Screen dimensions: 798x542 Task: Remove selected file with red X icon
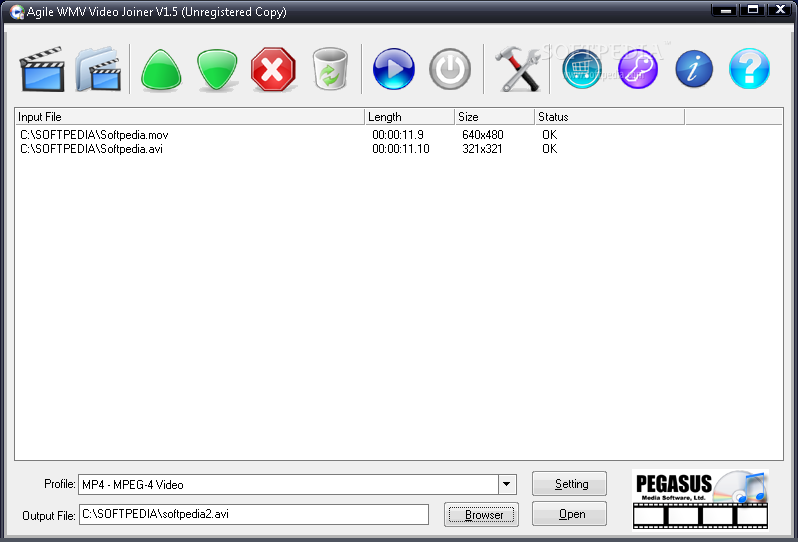pyautogui.click(x=273, y=70)
